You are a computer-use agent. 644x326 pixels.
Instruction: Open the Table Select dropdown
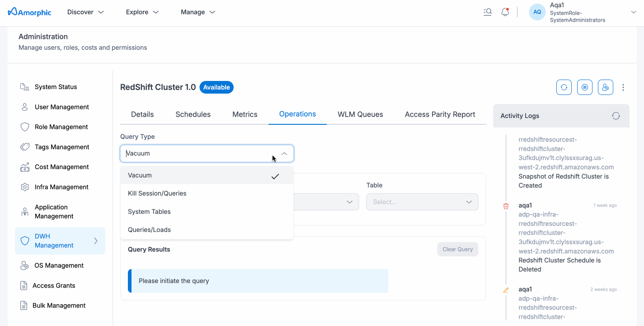(x=422, y=202)
